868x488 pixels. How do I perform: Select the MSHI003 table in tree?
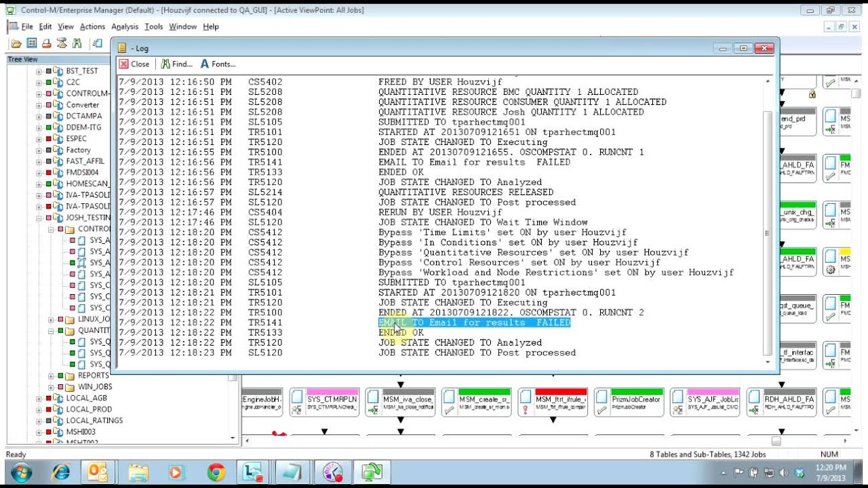tap(81, 432)
